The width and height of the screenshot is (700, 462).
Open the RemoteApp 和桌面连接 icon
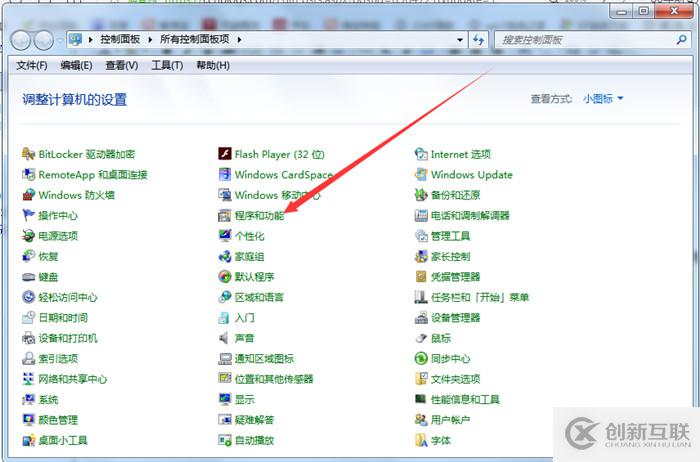click(29, 175)
